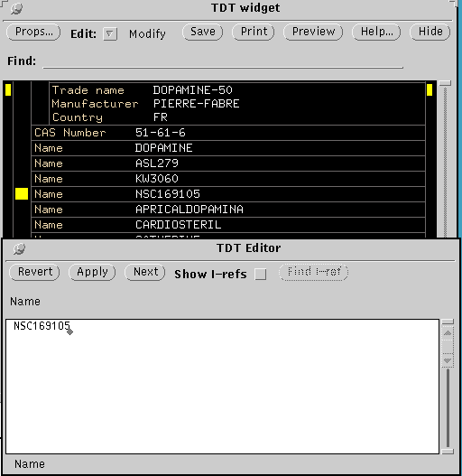Open the Edit mode dropdown

[x=110, y=33]
